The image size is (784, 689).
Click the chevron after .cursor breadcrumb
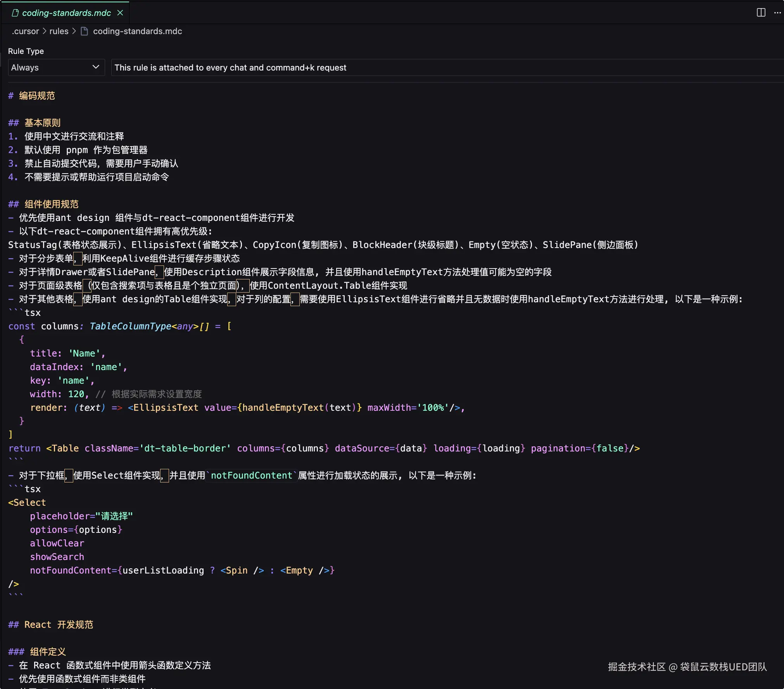pos(44,31)
